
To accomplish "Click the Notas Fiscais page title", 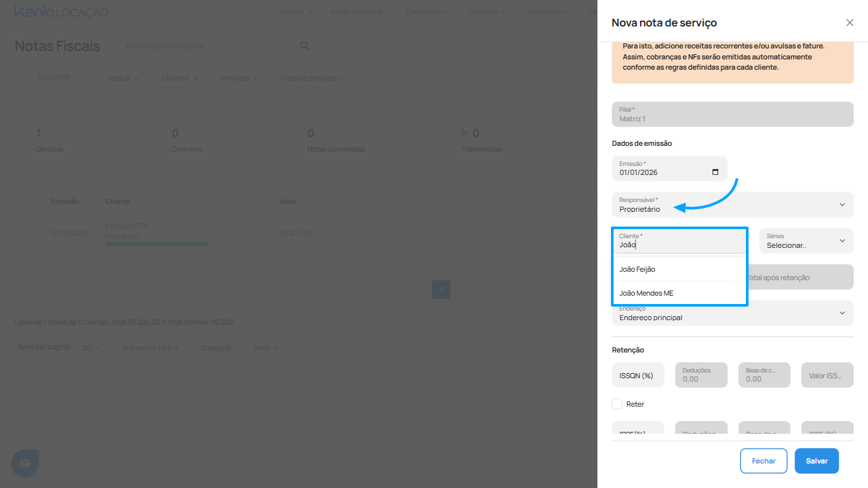I will pyautogui.click(x=57, y=46).
